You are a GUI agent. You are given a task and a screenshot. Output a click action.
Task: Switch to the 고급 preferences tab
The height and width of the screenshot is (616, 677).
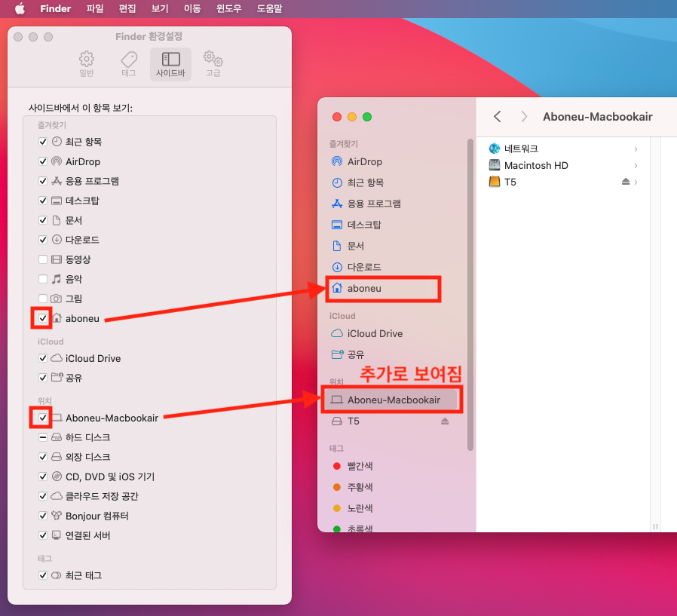pos(213,64)
